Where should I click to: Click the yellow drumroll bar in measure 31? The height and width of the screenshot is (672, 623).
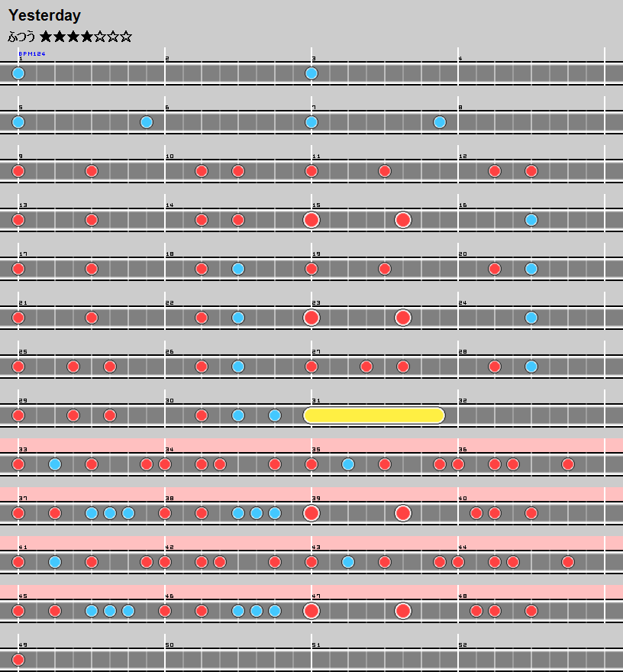(x=374, y=415)
